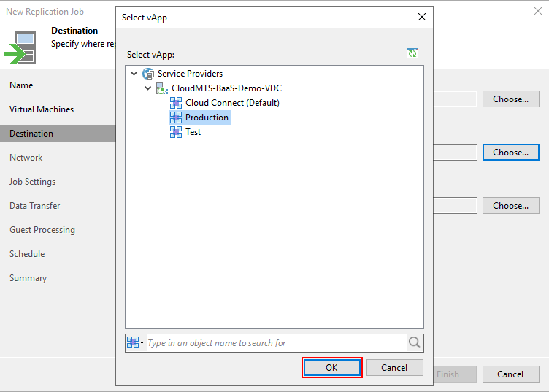Image resolution: width=549 pixels, height=392 pixels.
Task: Click the magnifier search icon
Action: pos(415,343)
